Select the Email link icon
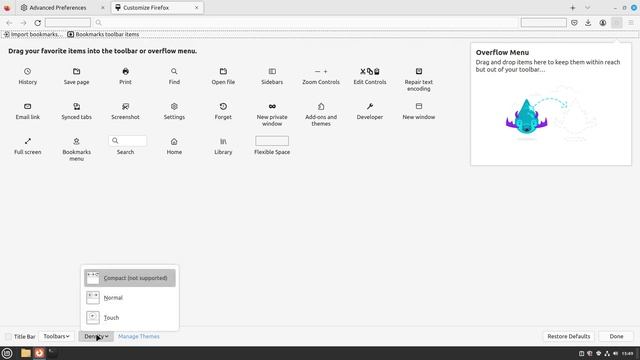Viewport: 640px width, 360px height. pos(27,107)
